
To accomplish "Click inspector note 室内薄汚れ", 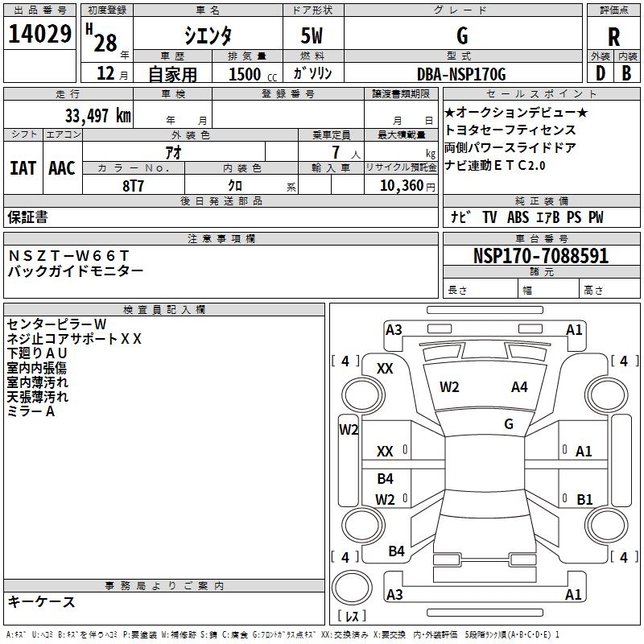I will 37,382.
